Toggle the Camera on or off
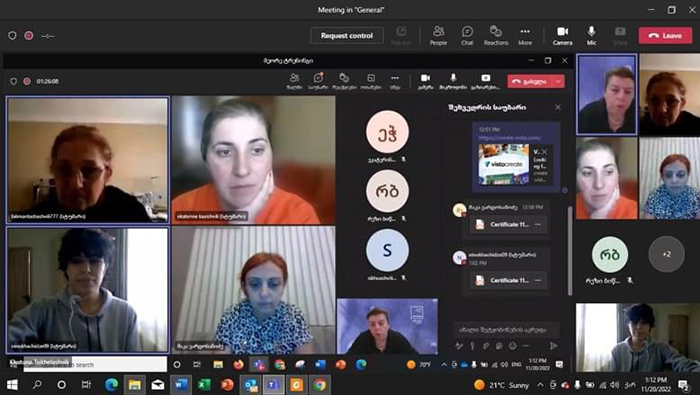700x395 pixels. click(x=562, y=35)
